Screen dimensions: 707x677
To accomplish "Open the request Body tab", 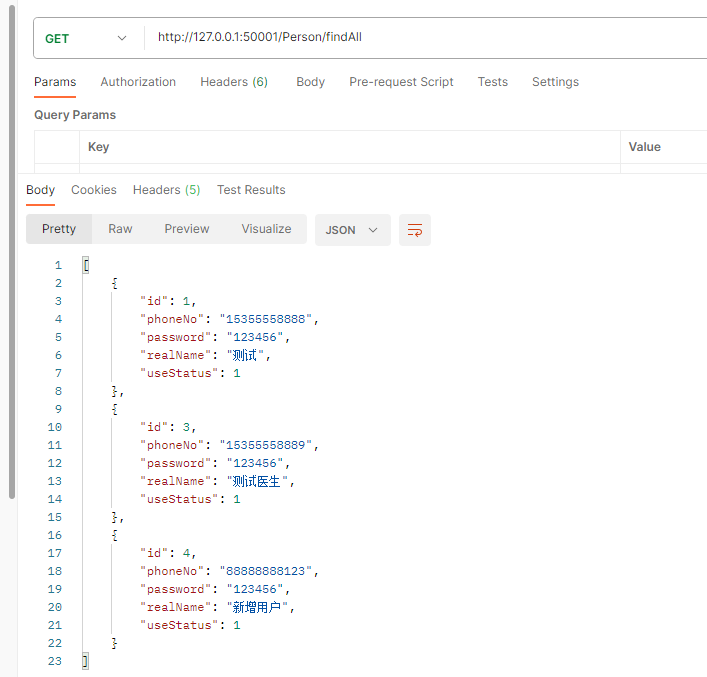I will pos(310,82).
